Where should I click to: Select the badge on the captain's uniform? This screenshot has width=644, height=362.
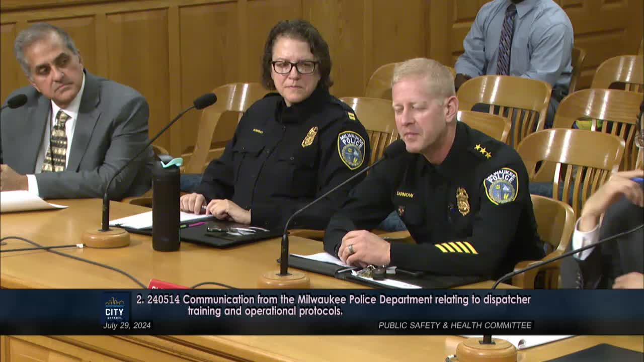(310, 136)
